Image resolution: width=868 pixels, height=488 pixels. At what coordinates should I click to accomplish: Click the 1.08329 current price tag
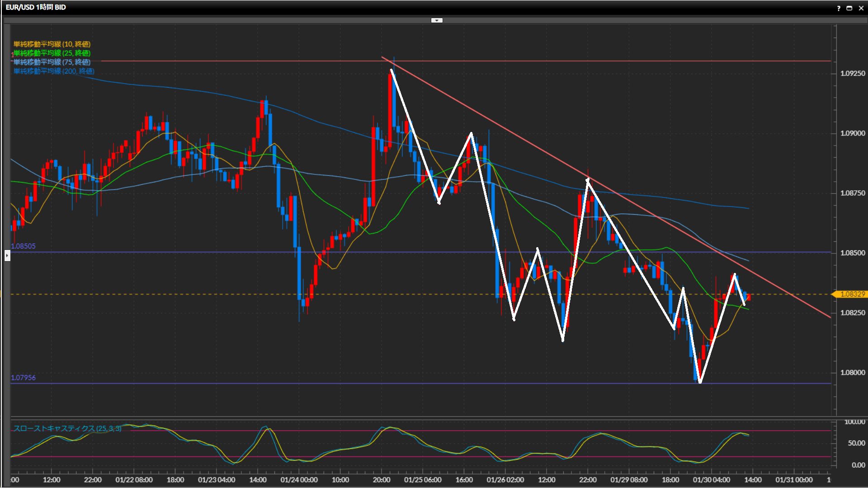tap(852, 294)
